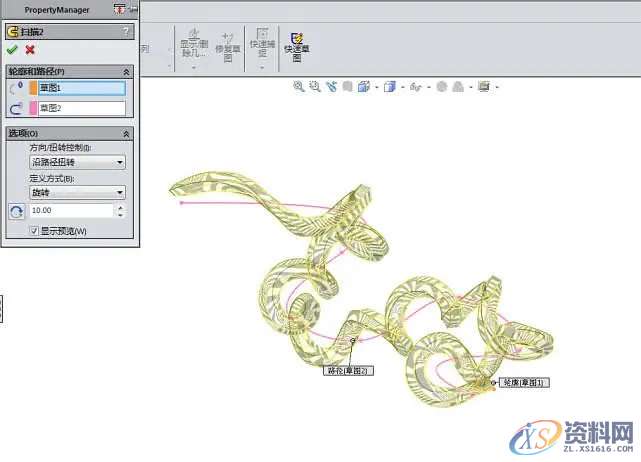The height and width of the screenshot is (462, 641).
Task: Select the 草图1 profile field
Action: pos(82,88)
